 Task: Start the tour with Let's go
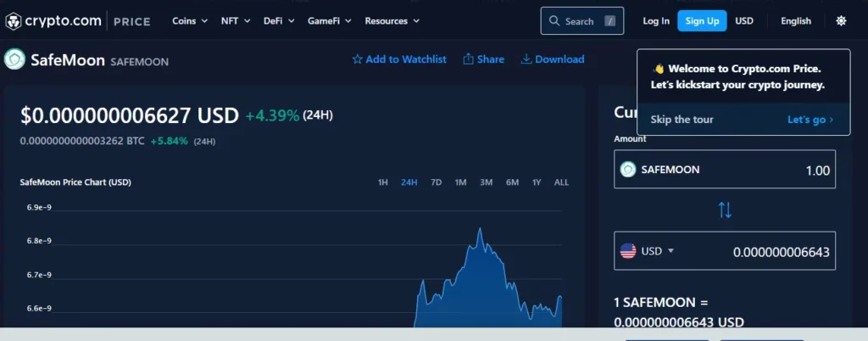[x=810, y=120]
